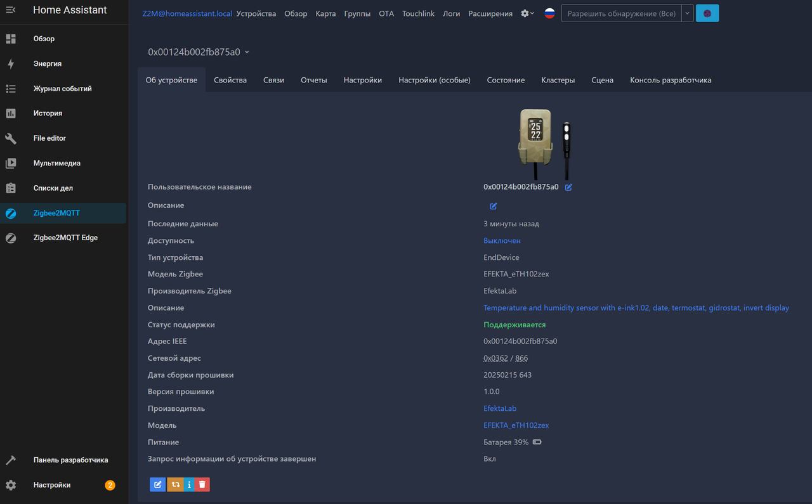Open the gear settings dropdown in navbar
This screenshot has height=504, width=812.
pos(527,13)
